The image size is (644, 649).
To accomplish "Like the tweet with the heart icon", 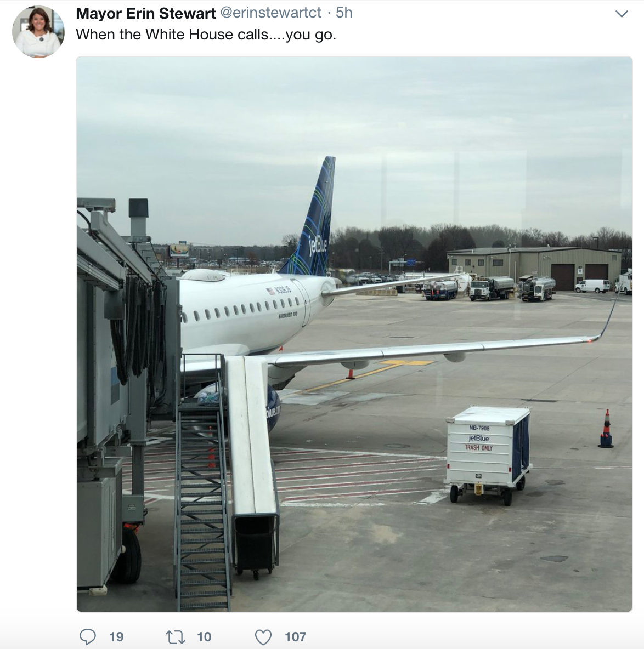I will click(263, 637).
